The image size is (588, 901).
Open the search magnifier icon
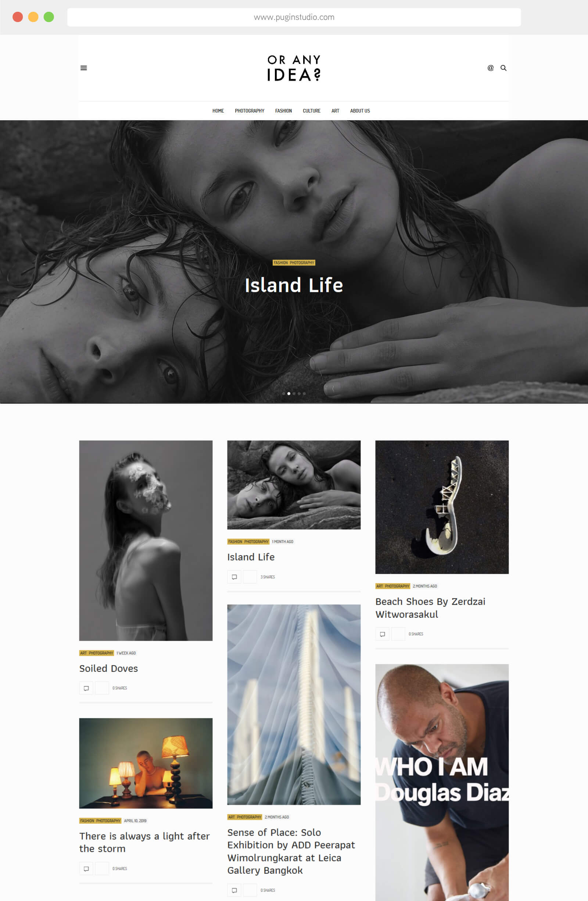(x=503, y=68)
